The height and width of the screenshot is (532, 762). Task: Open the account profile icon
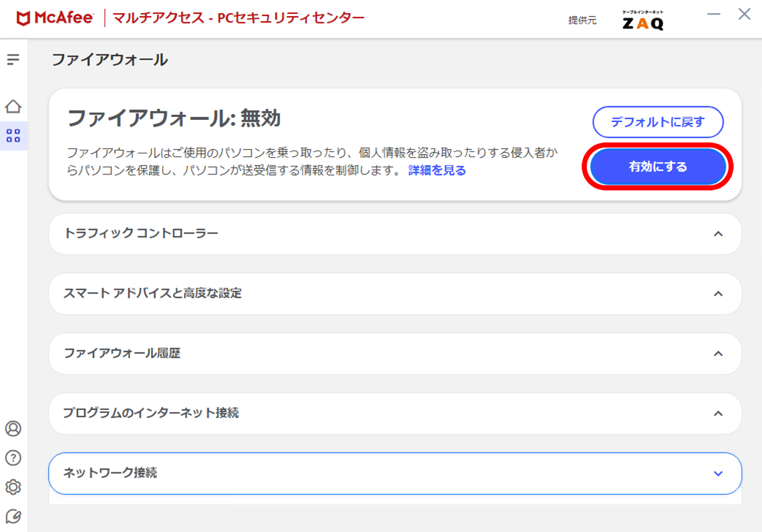click(x=13, y=429)
